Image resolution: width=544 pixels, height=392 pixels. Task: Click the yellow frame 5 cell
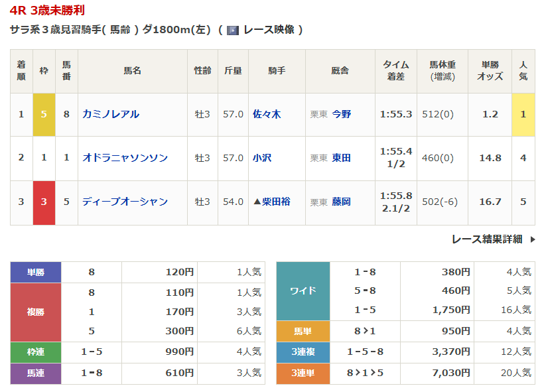tap(44, 114)
